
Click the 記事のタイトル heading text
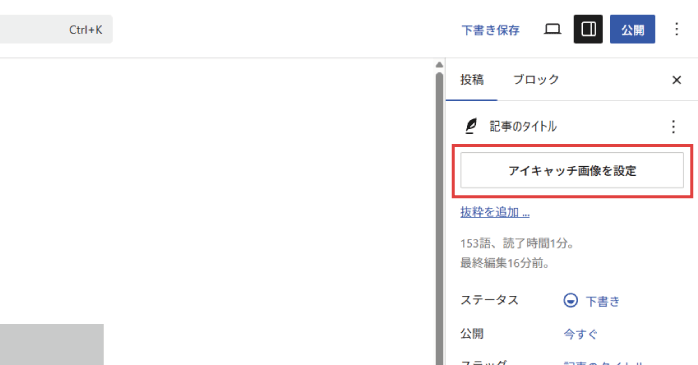tap(523, 126)
